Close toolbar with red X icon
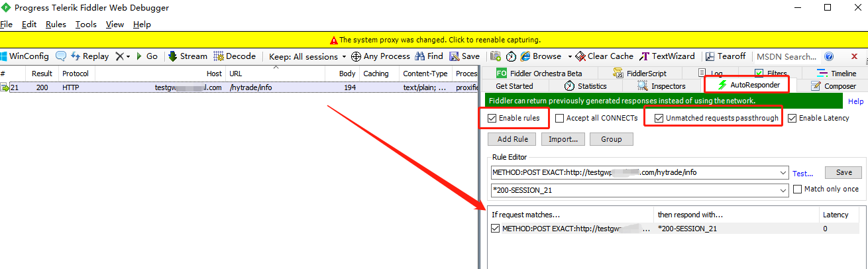Image resolution: width=868 pixels, height=269 pixels. [854, 57]
